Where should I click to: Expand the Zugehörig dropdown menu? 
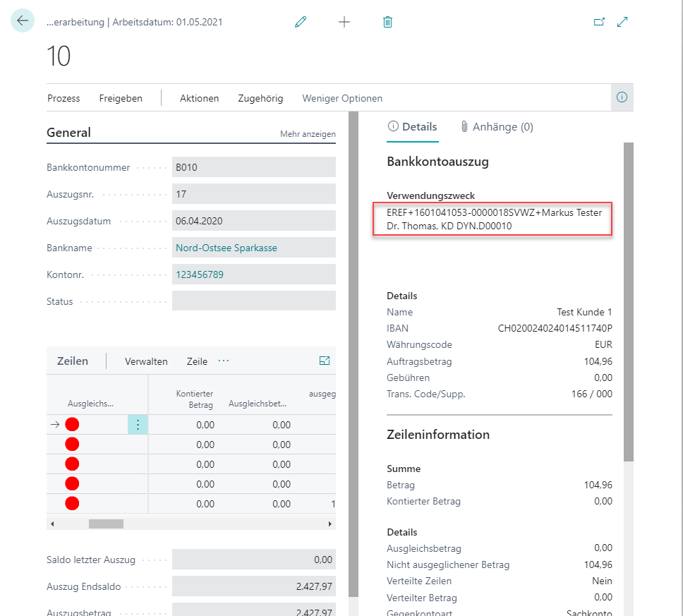pyautogui.click(x=260, y=98)
